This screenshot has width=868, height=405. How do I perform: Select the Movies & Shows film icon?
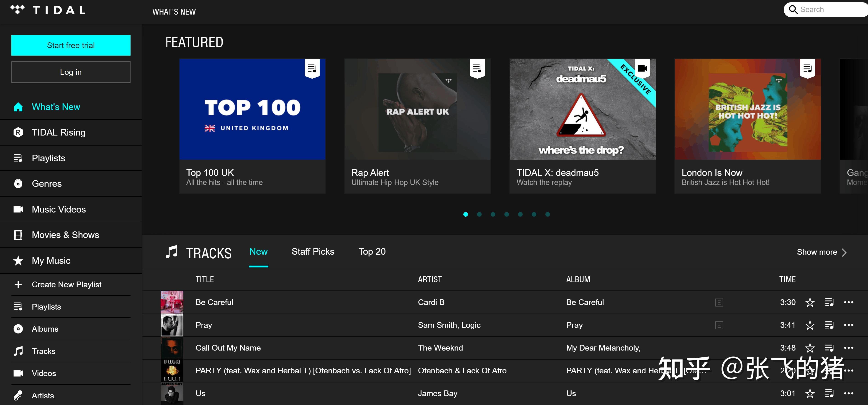pyautogui.click(x=18, y=235)
